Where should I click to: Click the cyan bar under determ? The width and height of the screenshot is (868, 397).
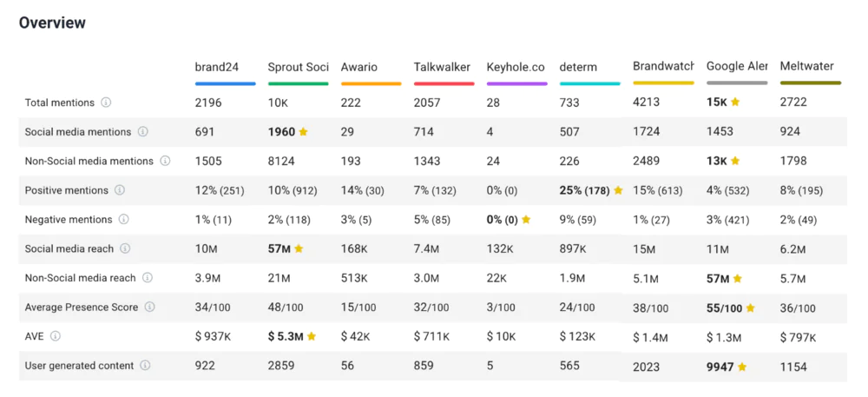click(x=589, y=83)
